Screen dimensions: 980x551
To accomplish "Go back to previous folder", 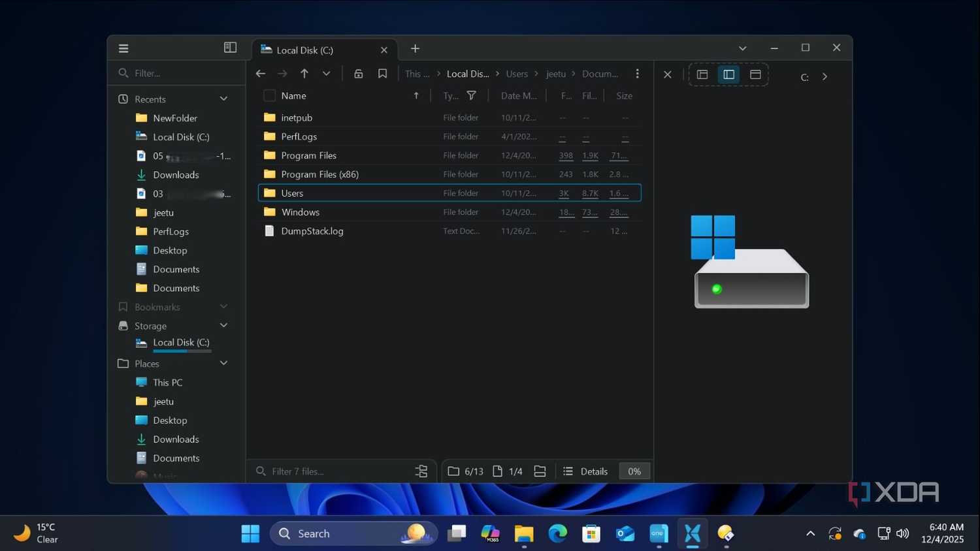I will click(x=261, y=74).
